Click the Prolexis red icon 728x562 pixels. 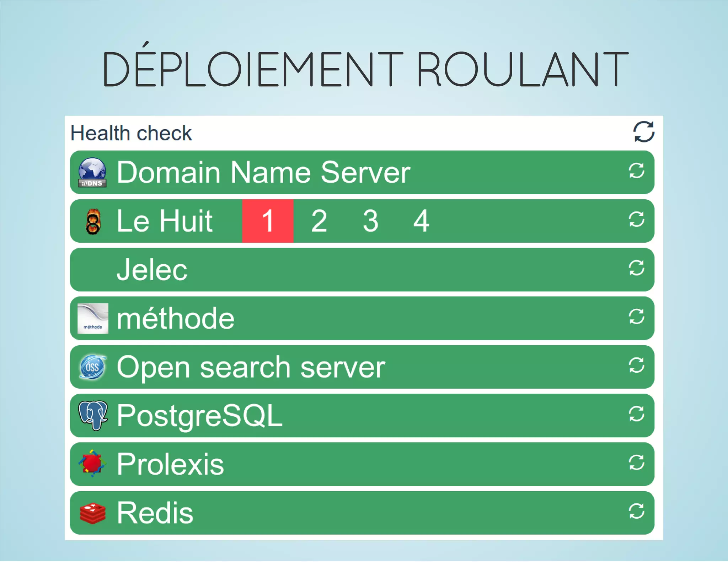pyautogui.click(x=92, y=463)
